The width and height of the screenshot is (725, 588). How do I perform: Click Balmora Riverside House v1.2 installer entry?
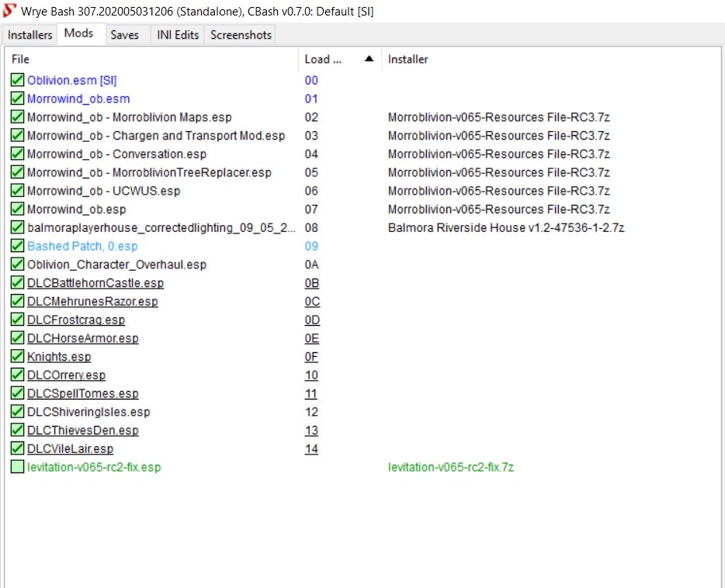506,228
